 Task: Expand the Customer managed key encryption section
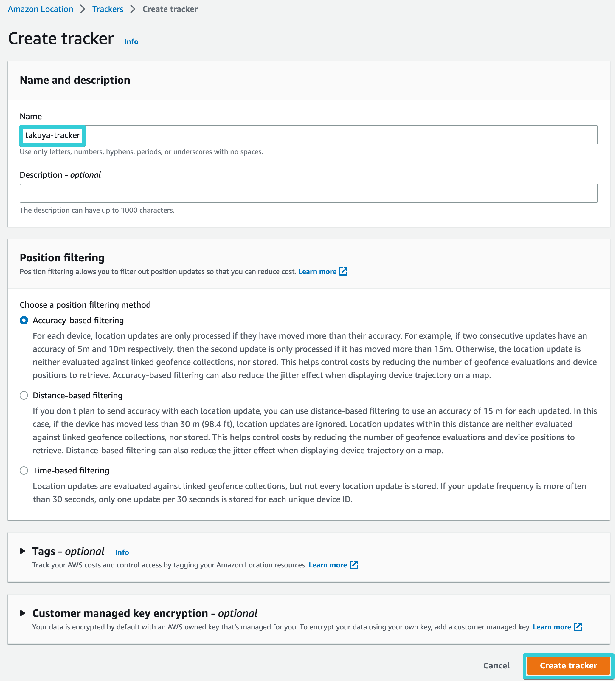[x=23, y=613]
